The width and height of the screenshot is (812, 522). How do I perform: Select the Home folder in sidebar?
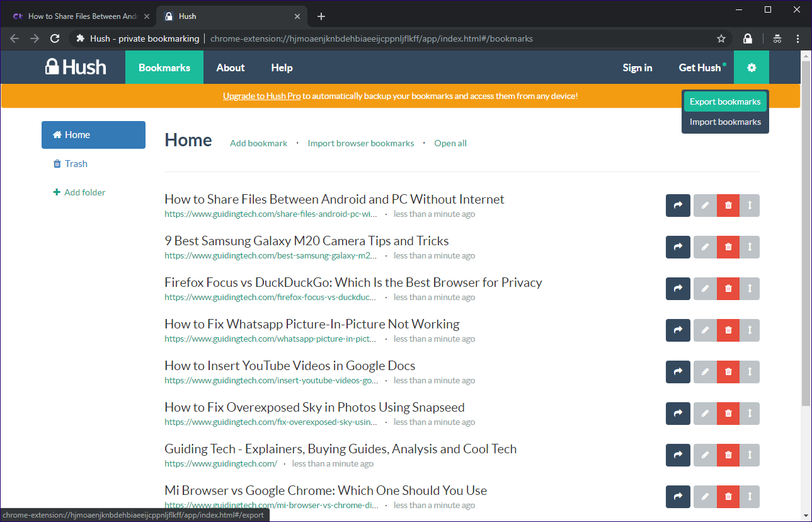[x=93, y=135]
